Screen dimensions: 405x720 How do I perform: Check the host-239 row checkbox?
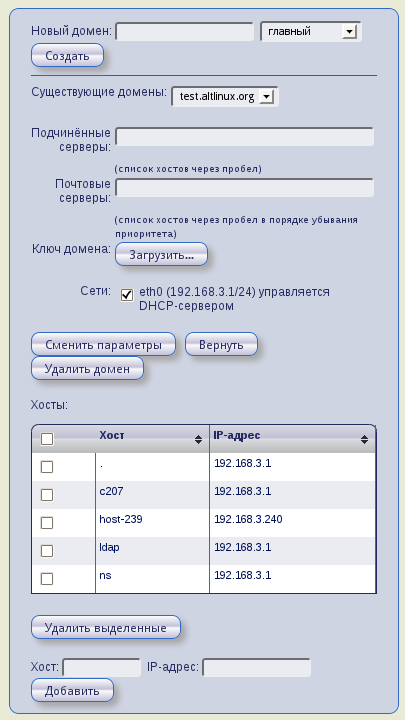(47, 523)
